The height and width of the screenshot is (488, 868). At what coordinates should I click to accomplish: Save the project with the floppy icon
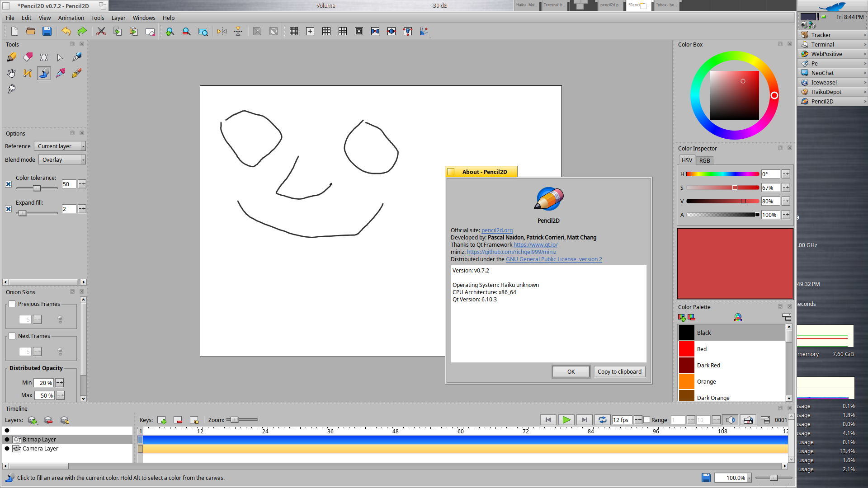pyautogui.click(x=47, y=31)
